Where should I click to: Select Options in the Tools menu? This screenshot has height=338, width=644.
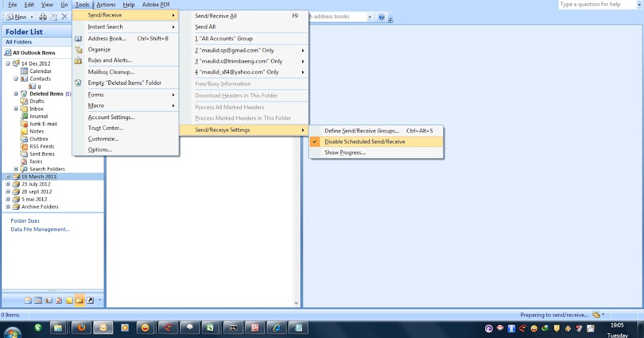[126, 150]
